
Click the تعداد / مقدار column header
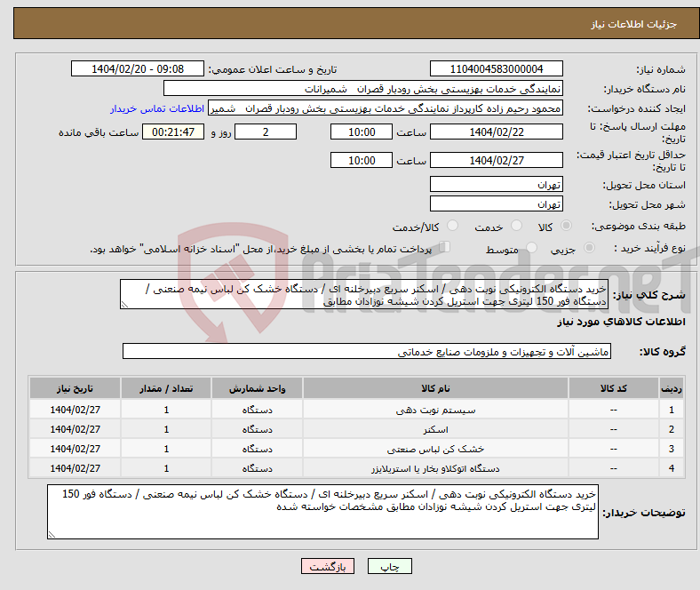(166, 388)
